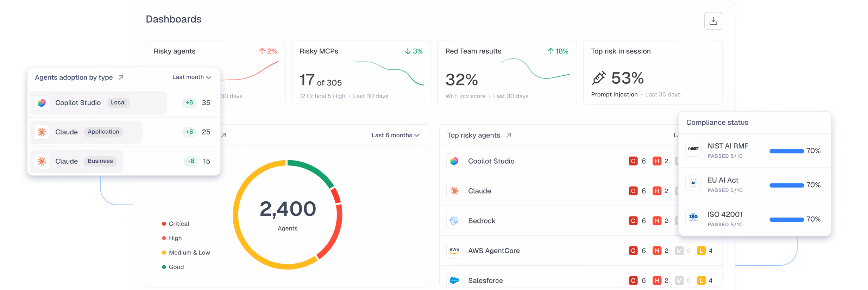Click 70% value for ISO 42001
Screen dimensions: 868x290
(813, 219)
